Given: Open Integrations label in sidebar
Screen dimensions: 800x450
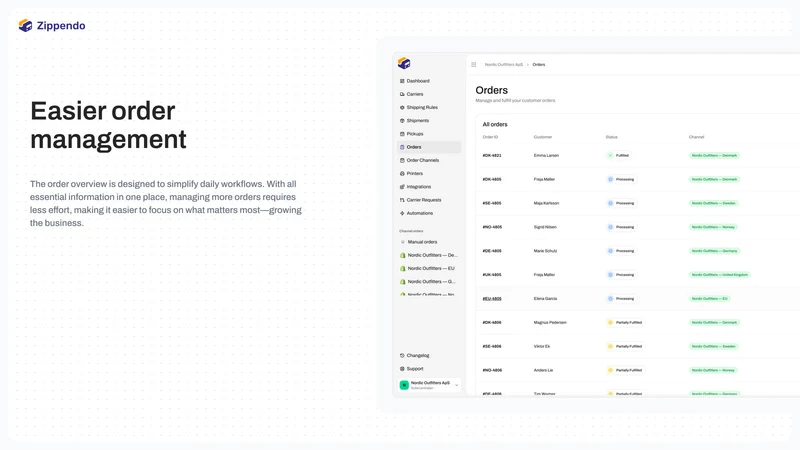Looking at the screenshot, I should point(419,187).
